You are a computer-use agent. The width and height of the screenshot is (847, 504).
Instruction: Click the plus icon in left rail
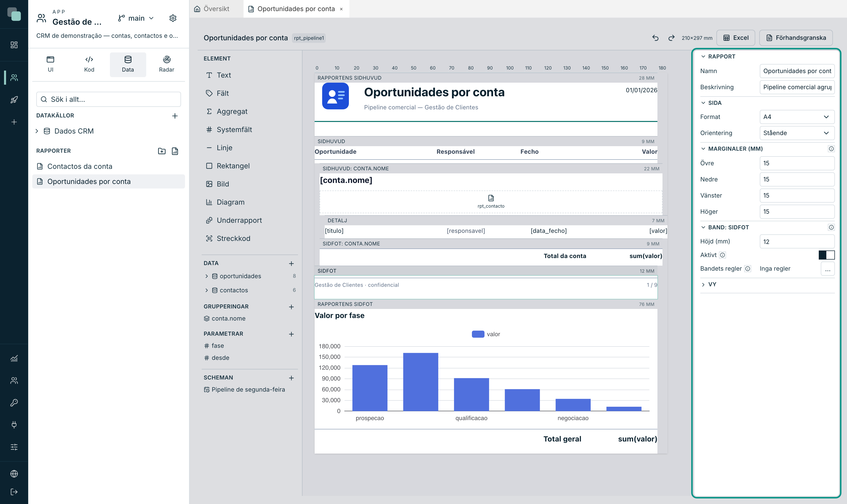tap(14, 122)
